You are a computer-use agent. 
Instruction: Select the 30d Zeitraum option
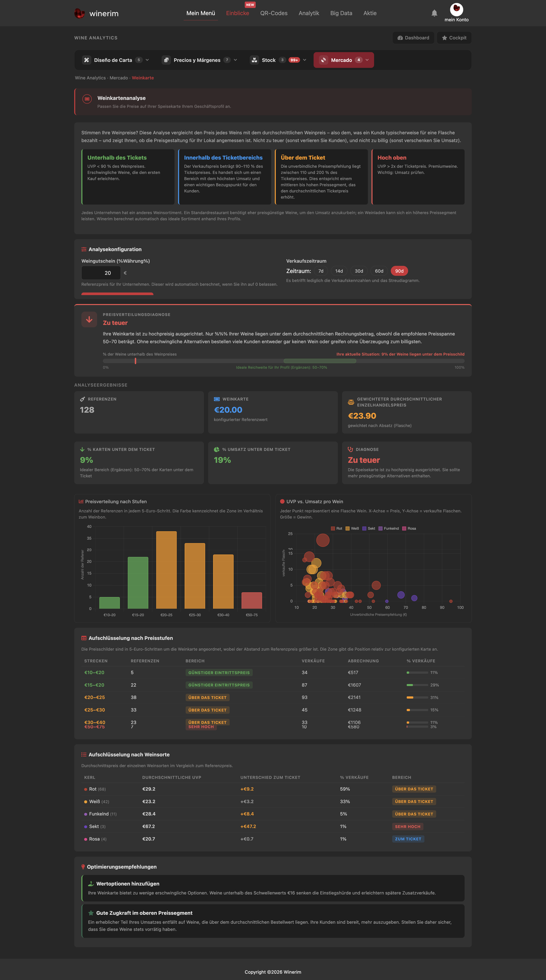click(x=359, y=271)
